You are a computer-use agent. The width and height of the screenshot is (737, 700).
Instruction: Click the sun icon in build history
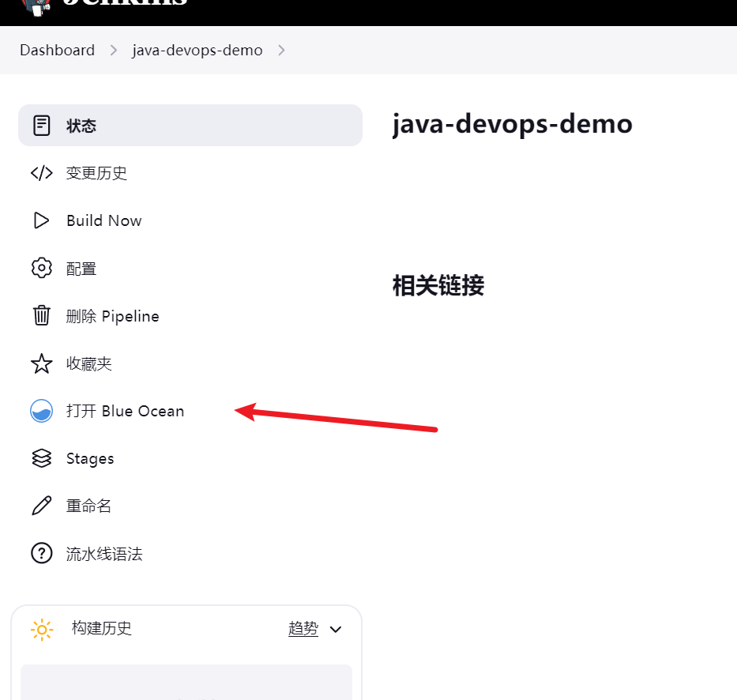(42, 630)
